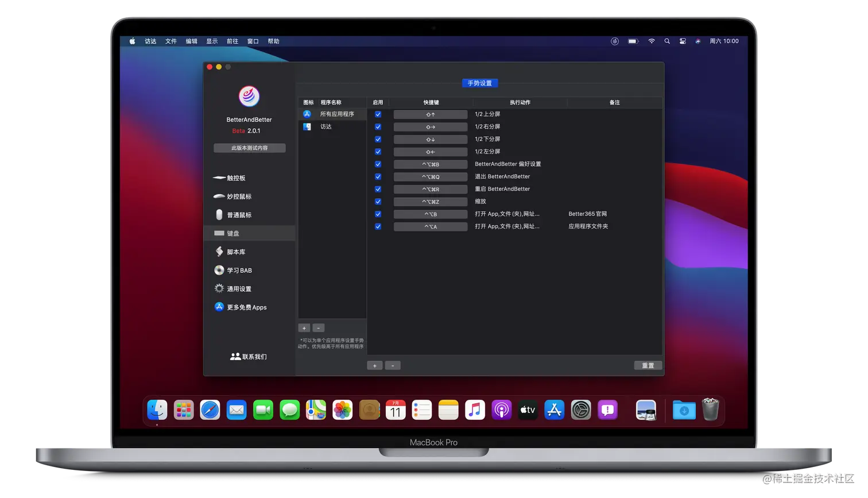868x498 pixels.
Task: Open Contacts from the Dock
Action: pyautogui.click(x=369, y=410)
